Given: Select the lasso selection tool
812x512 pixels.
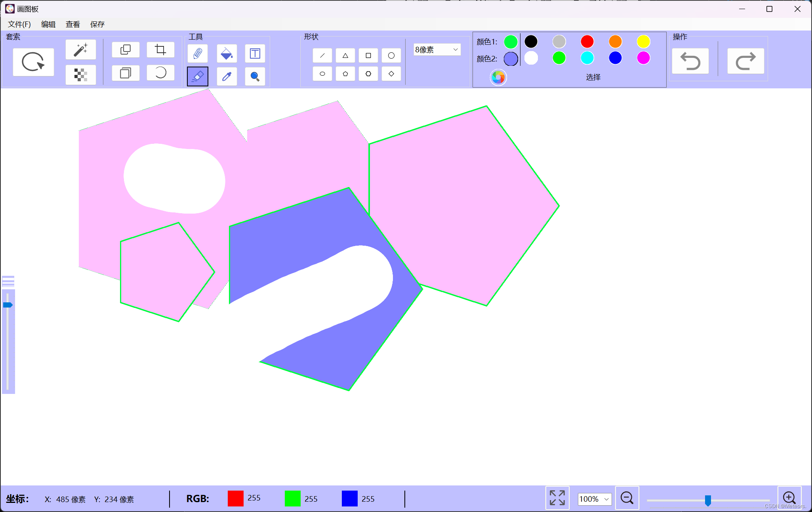Looking at the screenshot, I should pyautogui.click(x=33, y=62).
